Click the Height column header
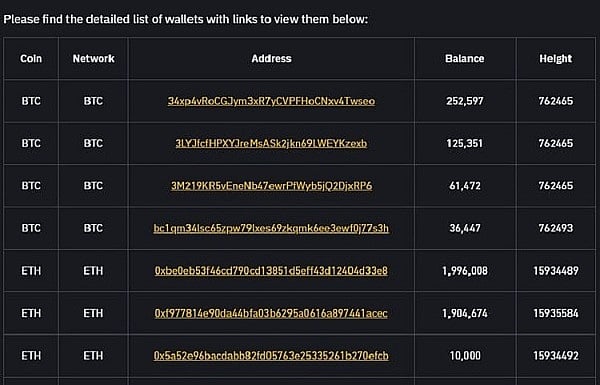600x385 pixels. point(556,59)
